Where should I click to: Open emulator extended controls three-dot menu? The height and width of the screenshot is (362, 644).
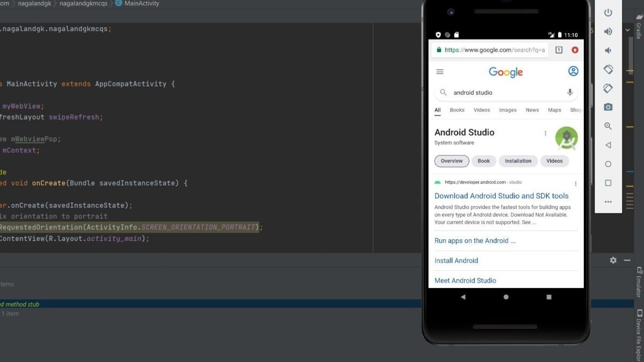click(x=608, y=202)
